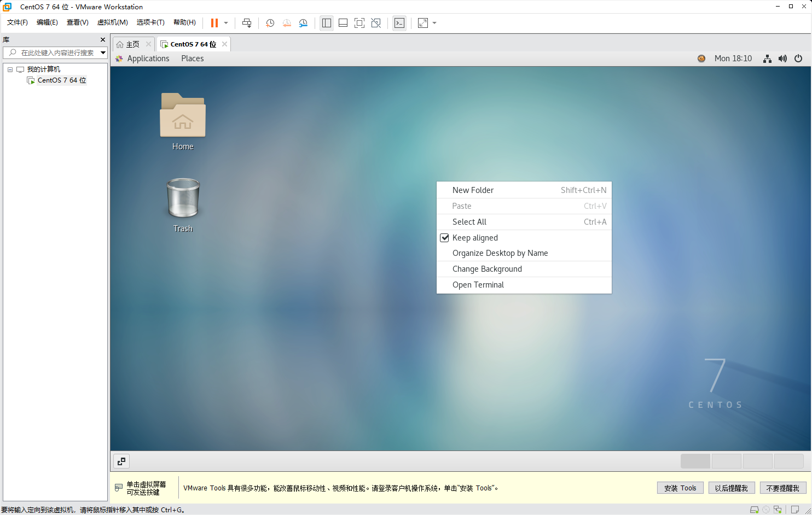Click the 不要提醒我 button
The width and height of the screenshot is (812, 515).
click(x=783, y=488)
